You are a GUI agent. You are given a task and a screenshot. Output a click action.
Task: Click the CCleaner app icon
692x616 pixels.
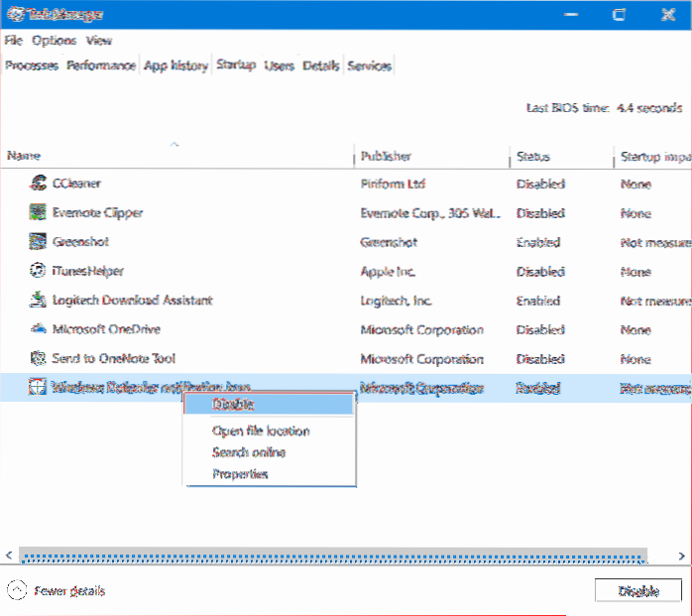pyautogui.click(x=38, y=184)
